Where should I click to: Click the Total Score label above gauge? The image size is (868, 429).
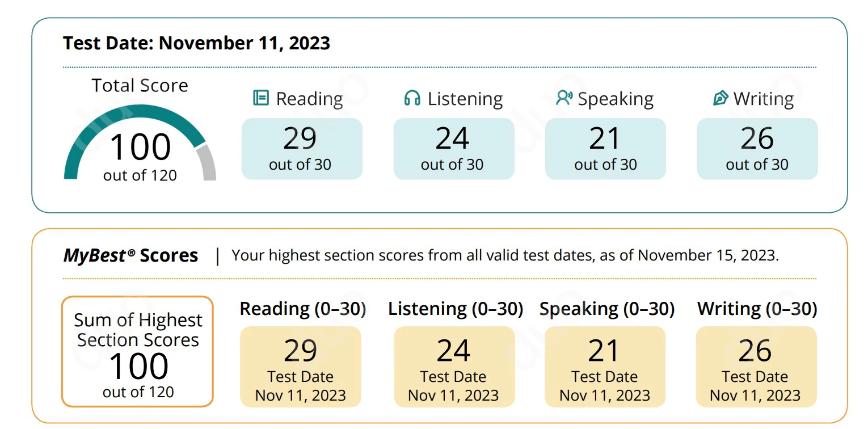tap(140, 86)
